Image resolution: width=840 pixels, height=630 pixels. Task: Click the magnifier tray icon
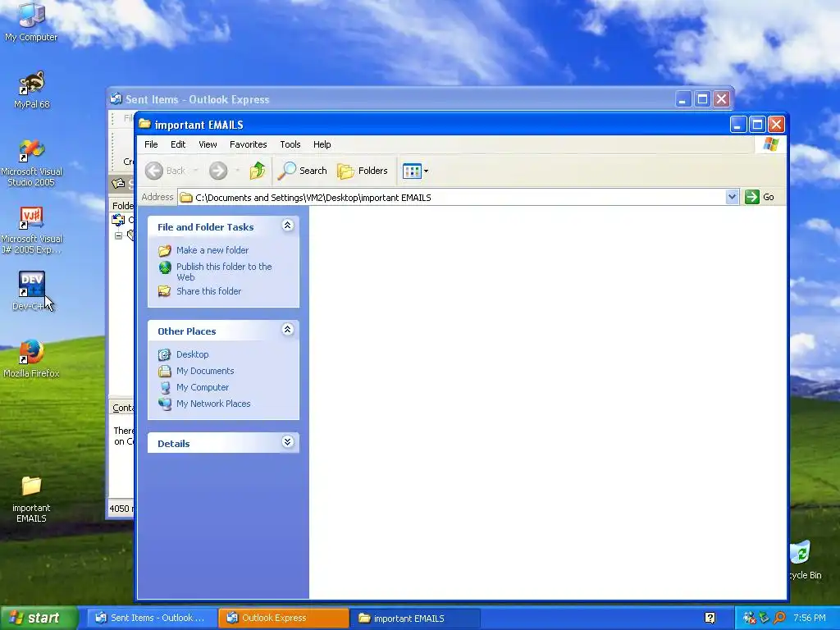[x=779, y=619]
